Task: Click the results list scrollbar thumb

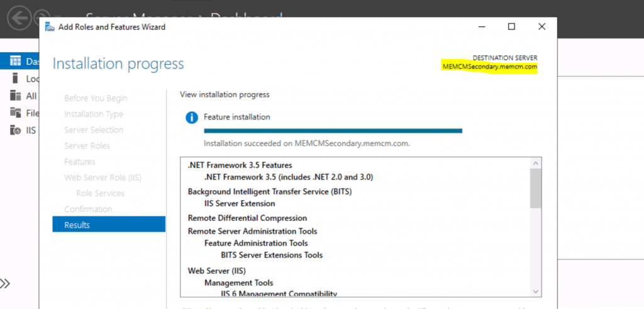Action: 536,189
